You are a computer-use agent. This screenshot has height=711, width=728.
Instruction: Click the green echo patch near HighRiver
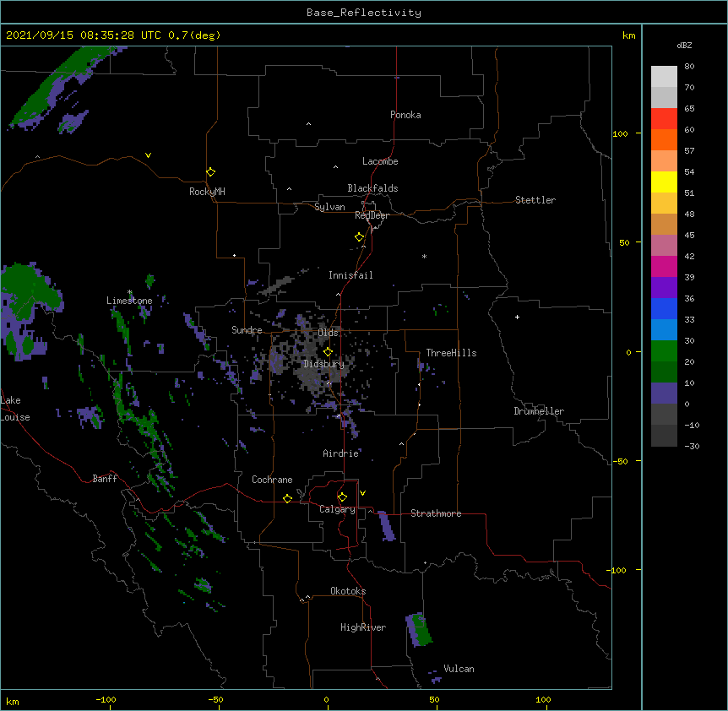(421, 630)
